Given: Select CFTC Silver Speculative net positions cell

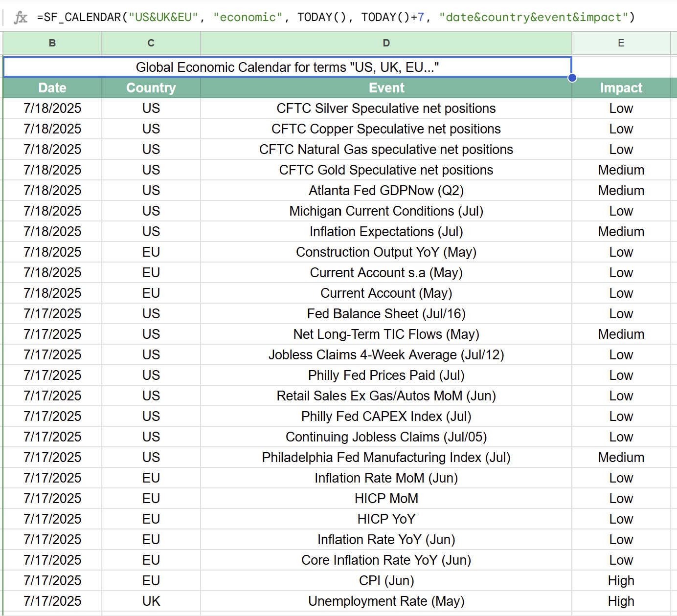Looking at the screenshot, I should pos(386,109).
